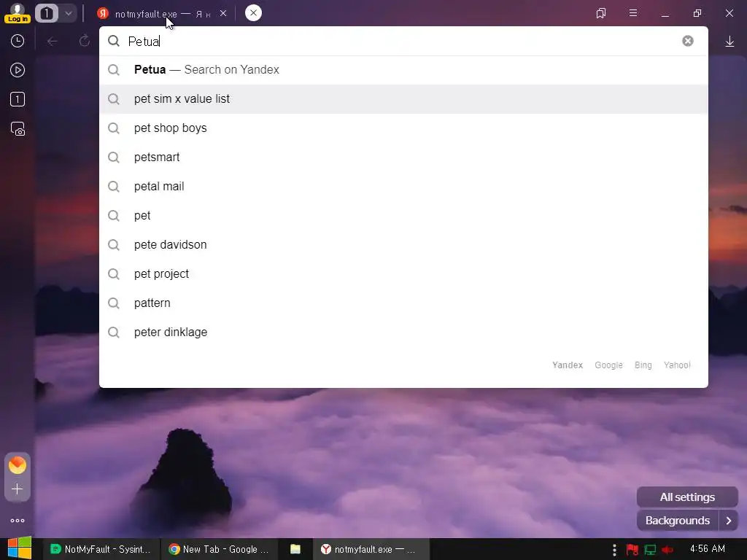The height and width of the screenshot is (560, 747).
Task: Open the downloads arrow icon
Action: pyautogui.click(x=729, y=42)
